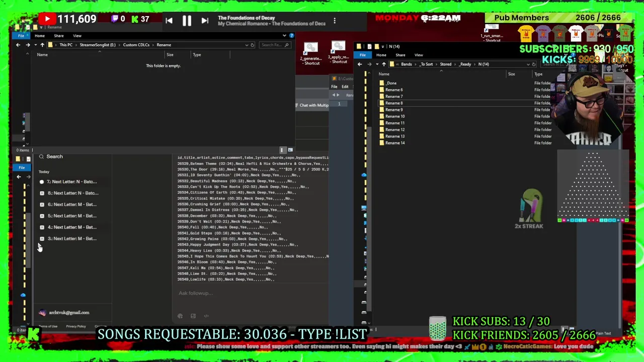Pause the currently playing song

[x=187, y=21]
